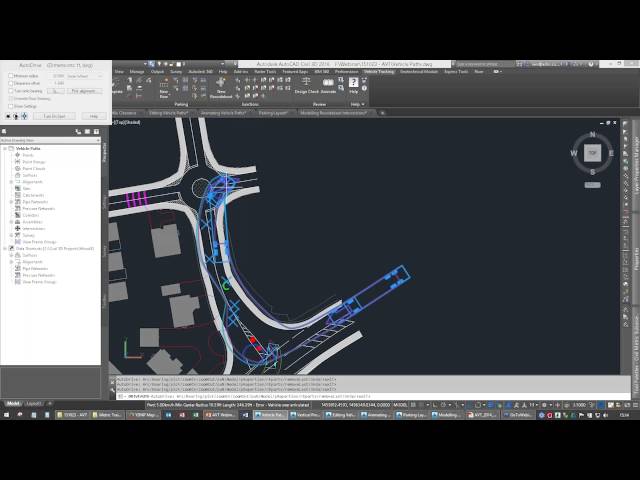Image resolution: width=640 pixels, height=480 pixels.
Task: Expand the Vehicle Paths drawing node
Action: click(5, 149)
